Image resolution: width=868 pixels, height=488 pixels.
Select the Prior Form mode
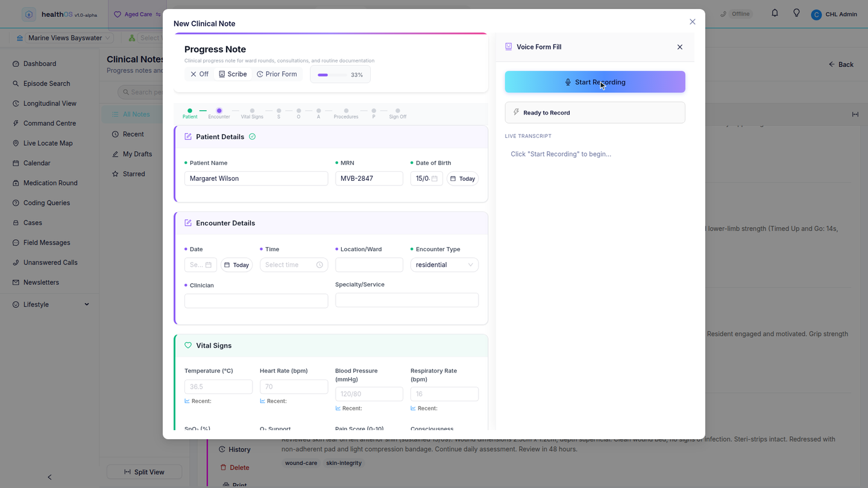pyautogui.click(x=277, y=74)
